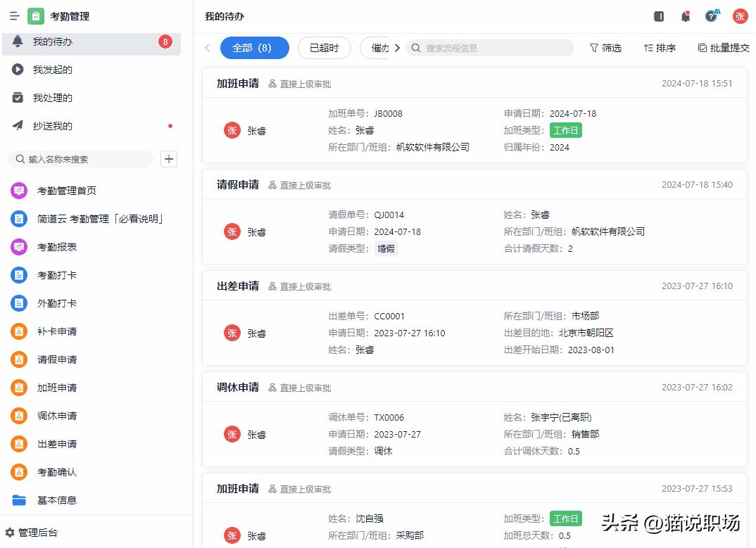Open 基本信息 folder icon
Screen dimensions: 756x548
pos(19,500)
